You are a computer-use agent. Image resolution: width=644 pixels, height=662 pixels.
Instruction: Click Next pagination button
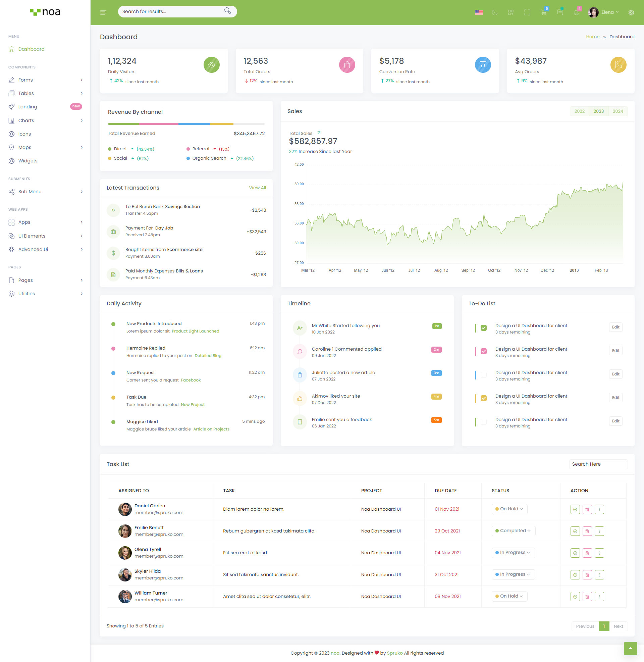coord(618,626)
